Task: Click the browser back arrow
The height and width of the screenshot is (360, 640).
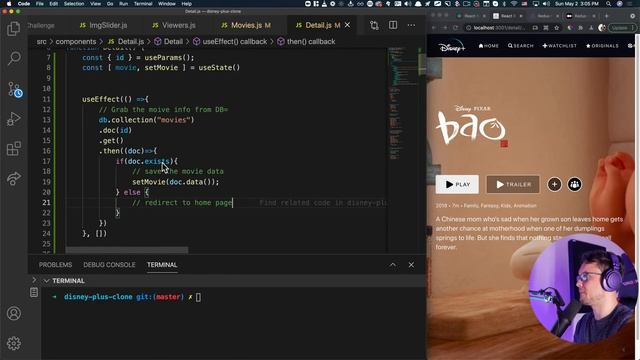Action: (434, 28)
